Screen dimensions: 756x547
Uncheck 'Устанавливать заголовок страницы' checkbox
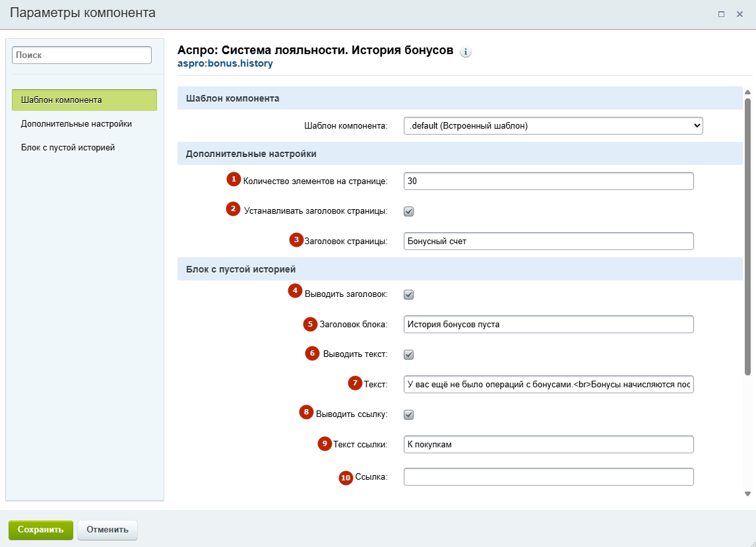click(x=408, y=211)
